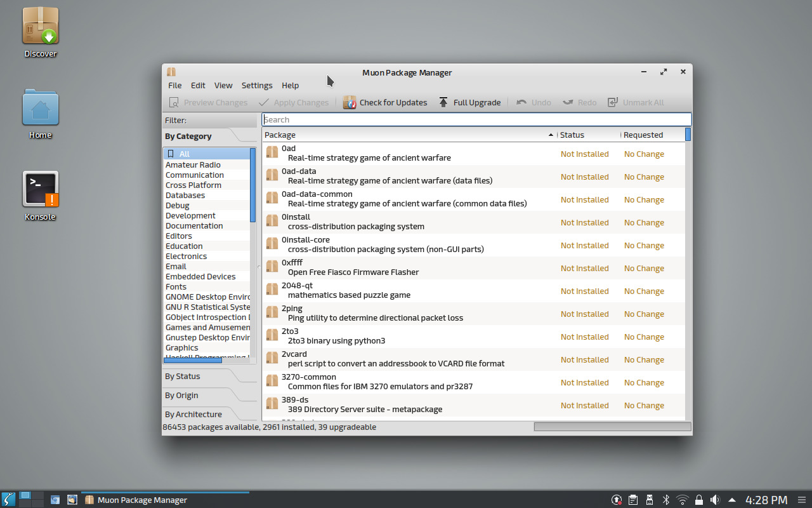Expand the By Architecture filter section
Screen dimensions: 812x508
209,414
